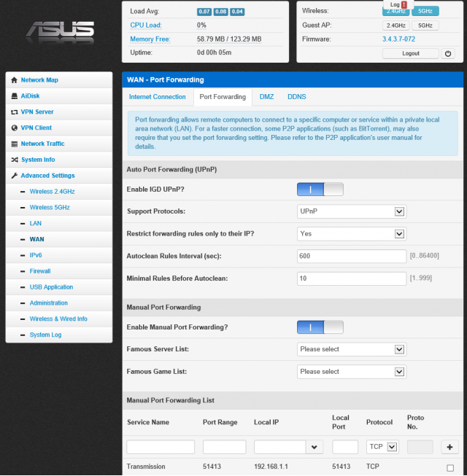Screen dimensions: 467x476
Task: Open USB Application in sidebar
Action: pyautogui.click(x=51, y=287)
